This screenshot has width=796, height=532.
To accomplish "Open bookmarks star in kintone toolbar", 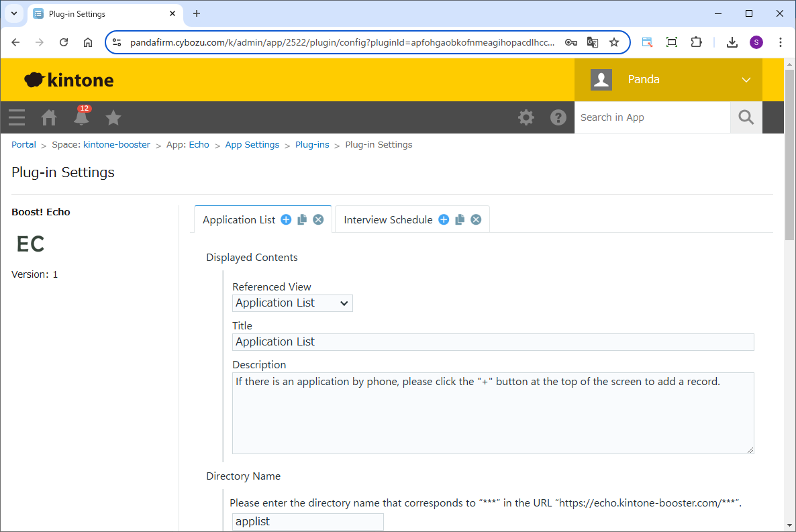I will tap(113, 117).
